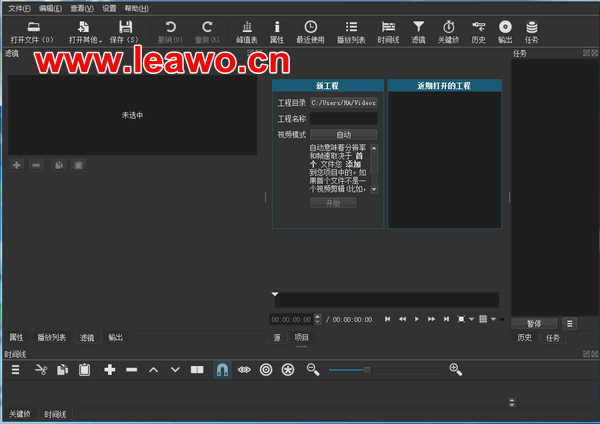
Task: Split at playhead icon in timeline
Action: (x=197, y=370)
